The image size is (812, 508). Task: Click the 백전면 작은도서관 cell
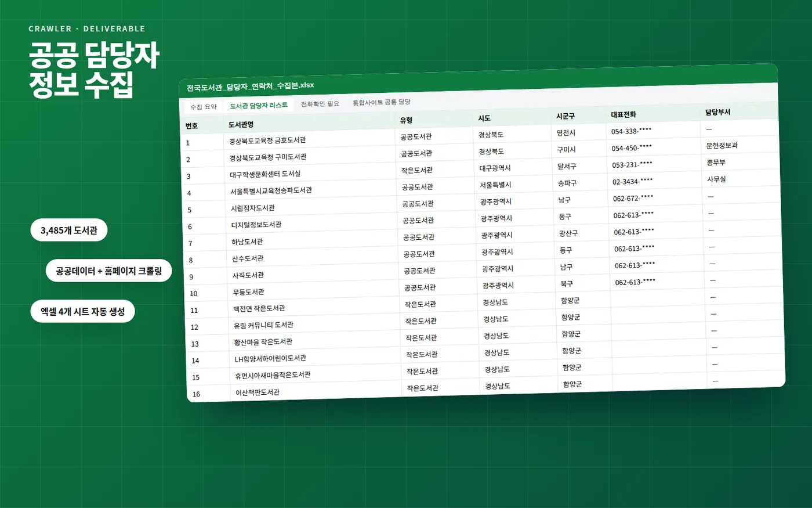tap(259, 309)
